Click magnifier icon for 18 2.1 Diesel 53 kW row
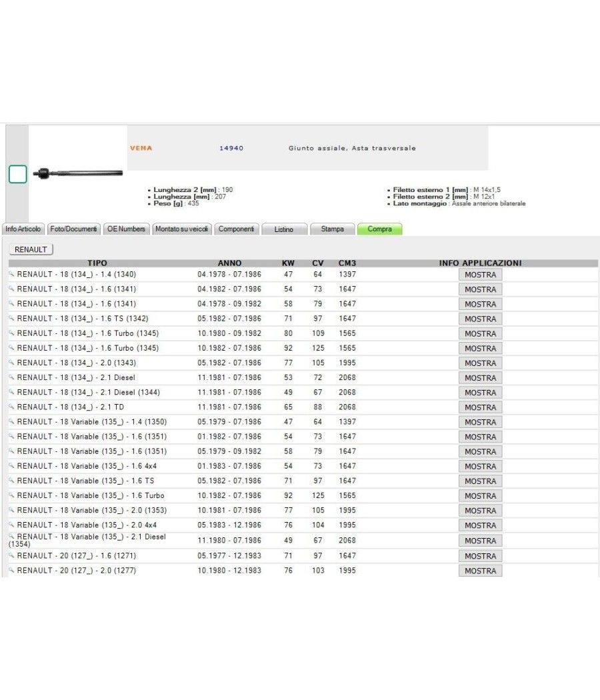Screen dimensions: 600x700 [11, 377]
